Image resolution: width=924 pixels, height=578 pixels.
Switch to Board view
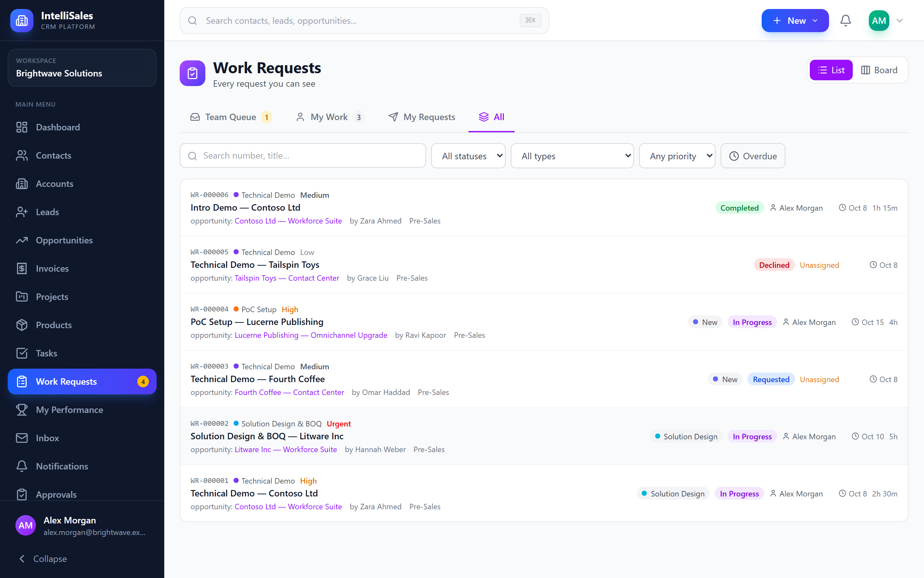[879, 70]
